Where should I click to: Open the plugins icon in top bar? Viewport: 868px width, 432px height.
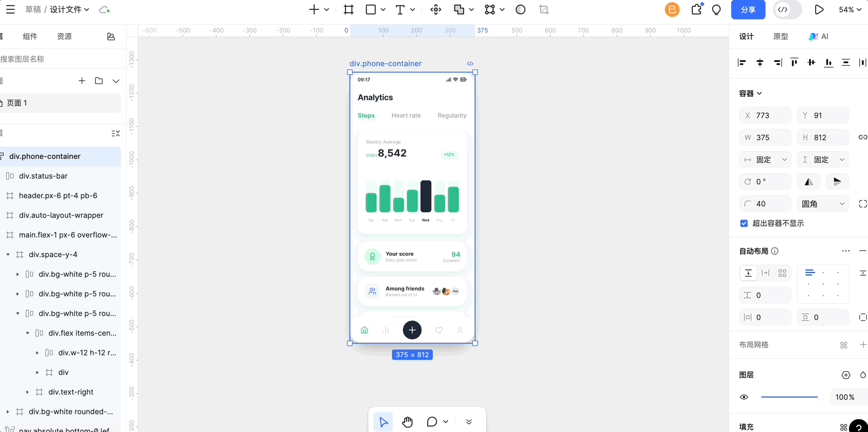click(697, 10)
